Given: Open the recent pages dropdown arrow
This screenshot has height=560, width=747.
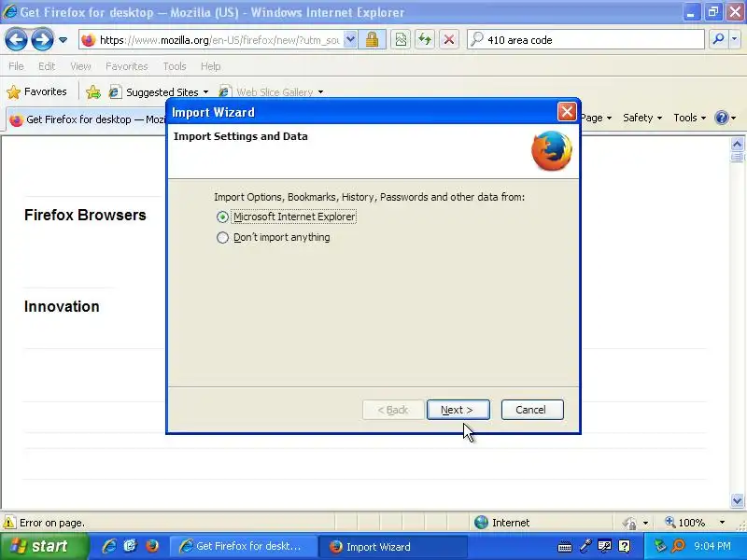Looking at the screenshot, I should point(63,40).
